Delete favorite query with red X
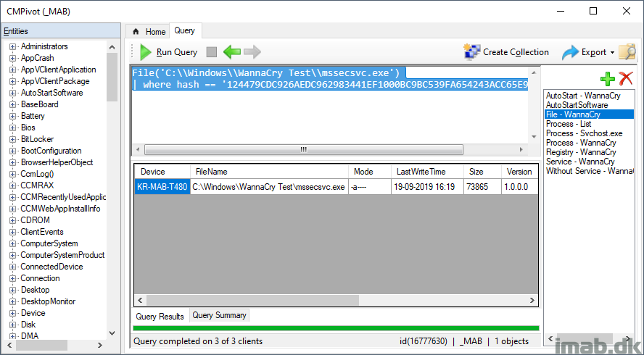Viewport: 644px width, 355px height. coord(626,78)
